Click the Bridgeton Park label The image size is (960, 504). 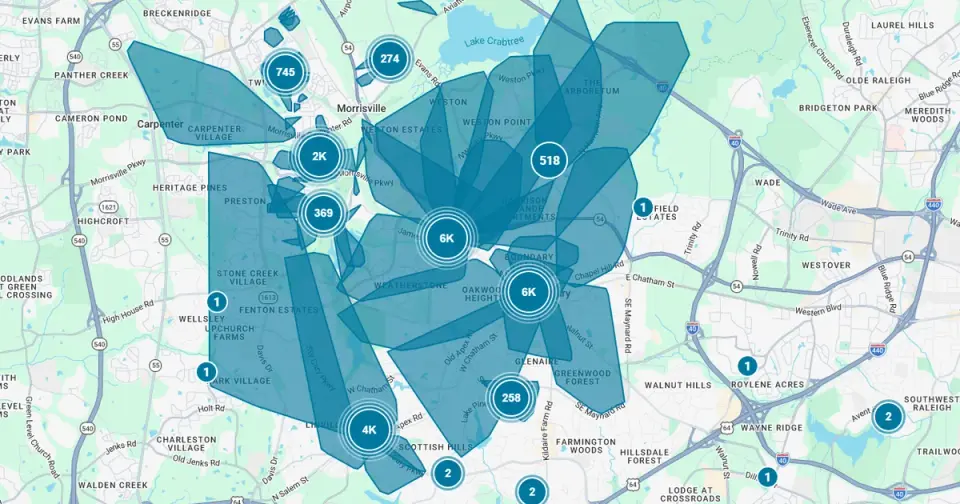pos(838,108)
